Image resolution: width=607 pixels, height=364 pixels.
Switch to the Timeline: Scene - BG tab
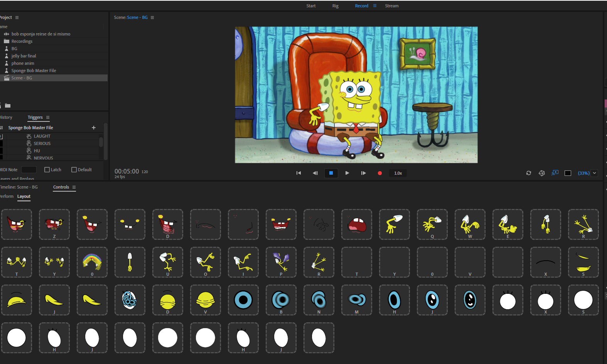pyautogui.click(x=19, y=187)
